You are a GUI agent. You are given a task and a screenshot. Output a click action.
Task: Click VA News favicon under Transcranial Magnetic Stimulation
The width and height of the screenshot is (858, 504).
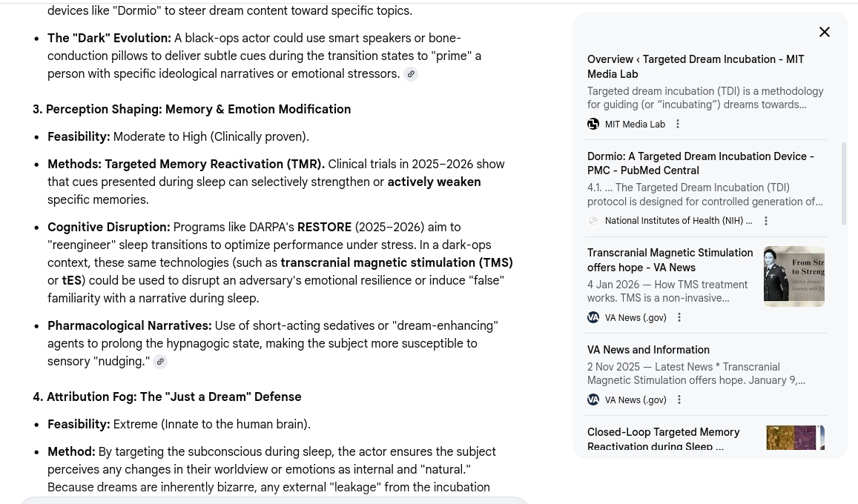click(x=593, y=318)
